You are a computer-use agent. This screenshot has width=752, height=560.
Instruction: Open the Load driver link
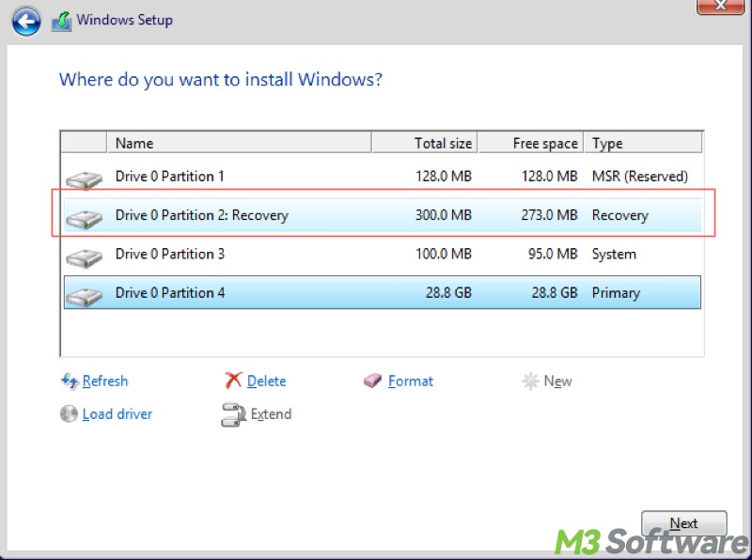[117, 413]
